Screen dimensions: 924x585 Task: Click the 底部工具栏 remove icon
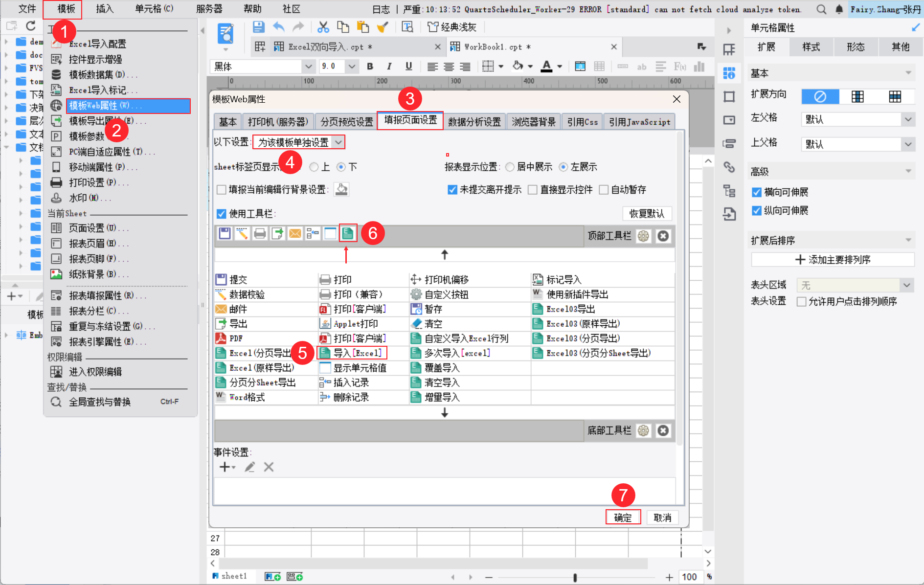[663, 431]
